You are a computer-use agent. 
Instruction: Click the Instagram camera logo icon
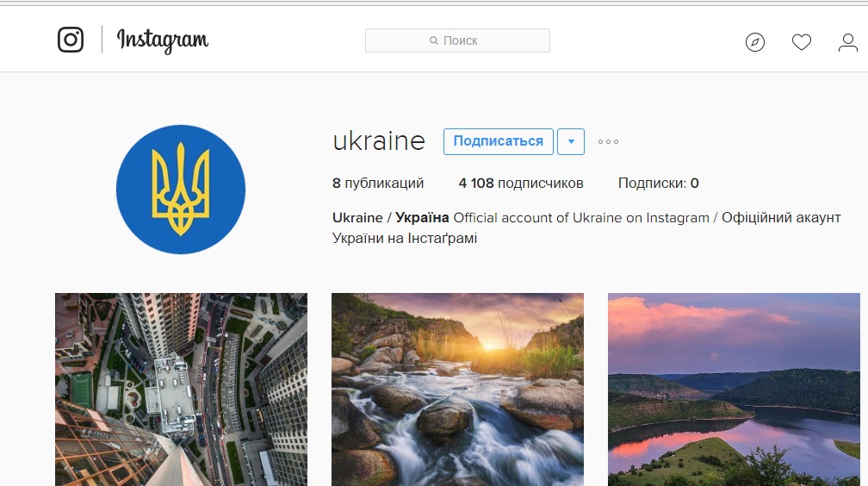71,40
